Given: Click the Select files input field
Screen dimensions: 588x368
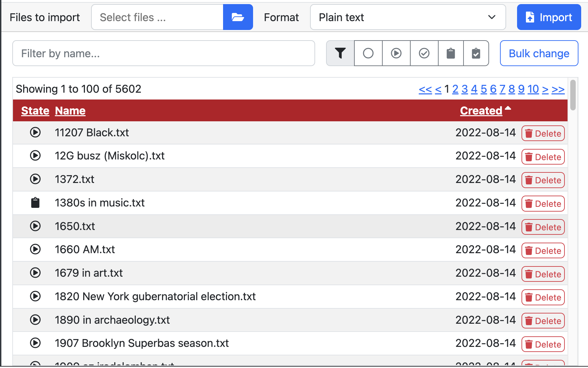Looking at the screenshot, I should (157, 17).
